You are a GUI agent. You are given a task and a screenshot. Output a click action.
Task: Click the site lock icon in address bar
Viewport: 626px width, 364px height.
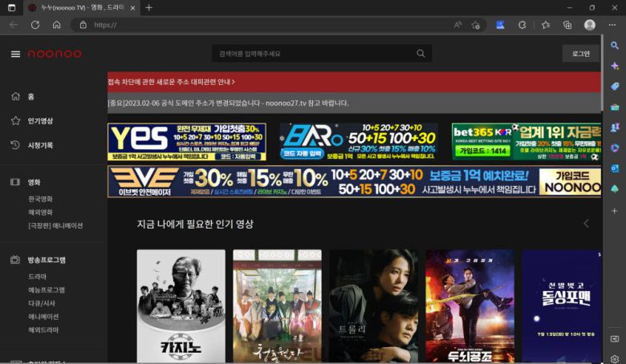[x=83, y=25]
